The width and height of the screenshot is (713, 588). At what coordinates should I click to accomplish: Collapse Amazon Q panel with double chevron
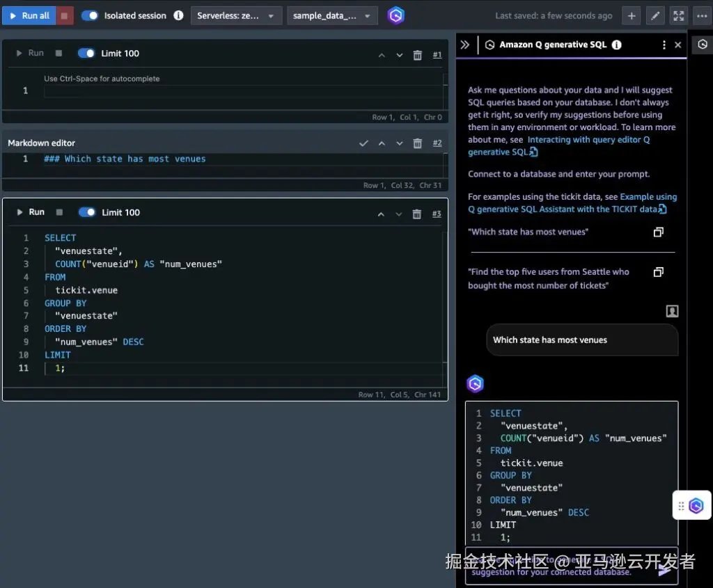[x=464, y=45]
